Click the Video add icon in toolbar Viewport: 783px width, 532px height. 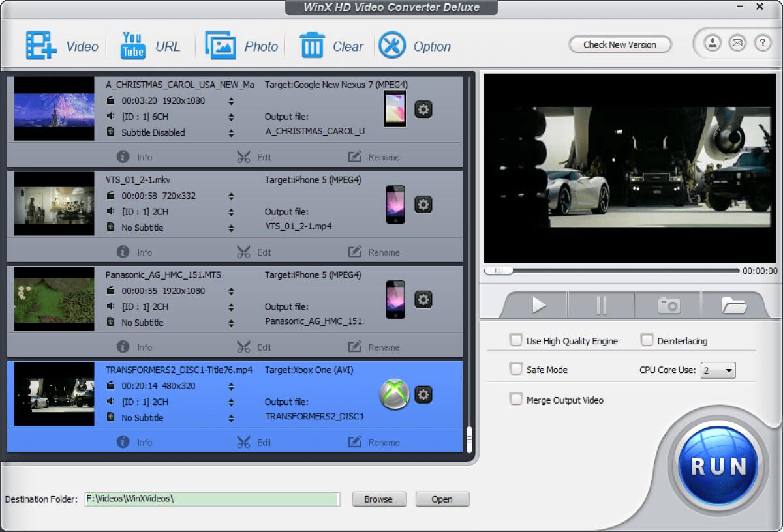[x=40, y=44]
